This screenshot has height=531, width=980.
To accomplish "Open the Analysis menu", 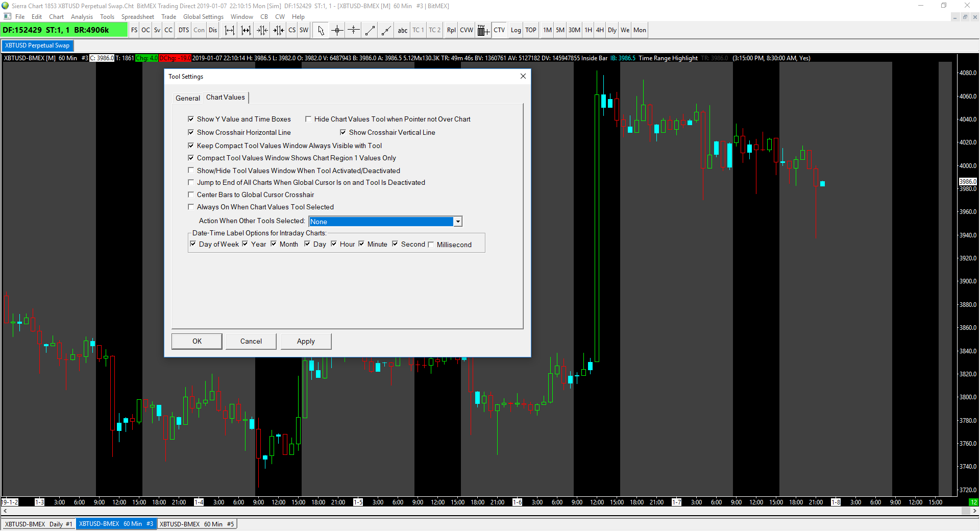I will click(x=82, y=17).
